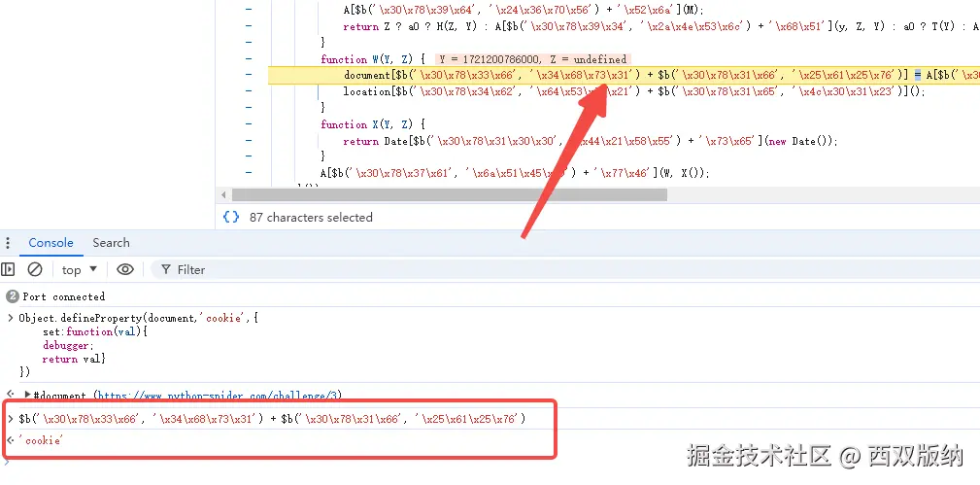Click the 'return Z ? aO ? H(Z, Y)' line
This screenshot has width=980, height=485.
[661, 26]
